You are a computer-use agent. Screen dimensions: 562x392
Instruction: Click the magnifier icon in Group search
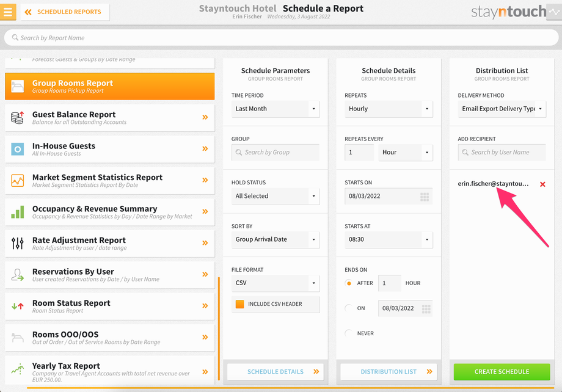pyautogui.click(x=239, y=152)
